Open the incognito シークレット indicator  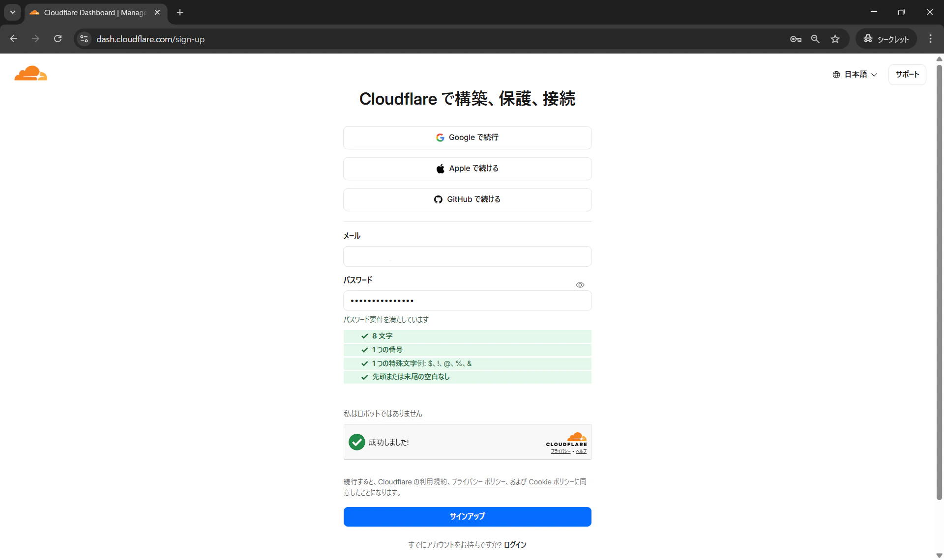point(886,39)
